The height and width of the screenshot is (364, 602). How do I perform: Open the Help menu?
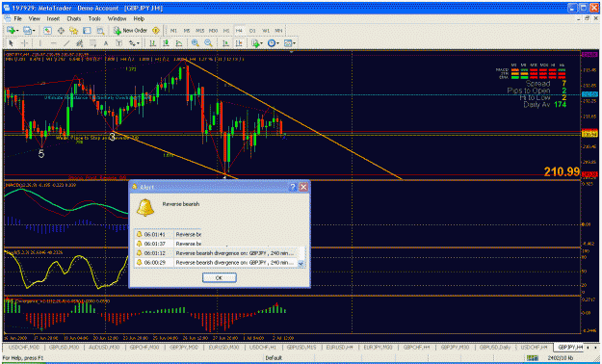pos(139,18)
